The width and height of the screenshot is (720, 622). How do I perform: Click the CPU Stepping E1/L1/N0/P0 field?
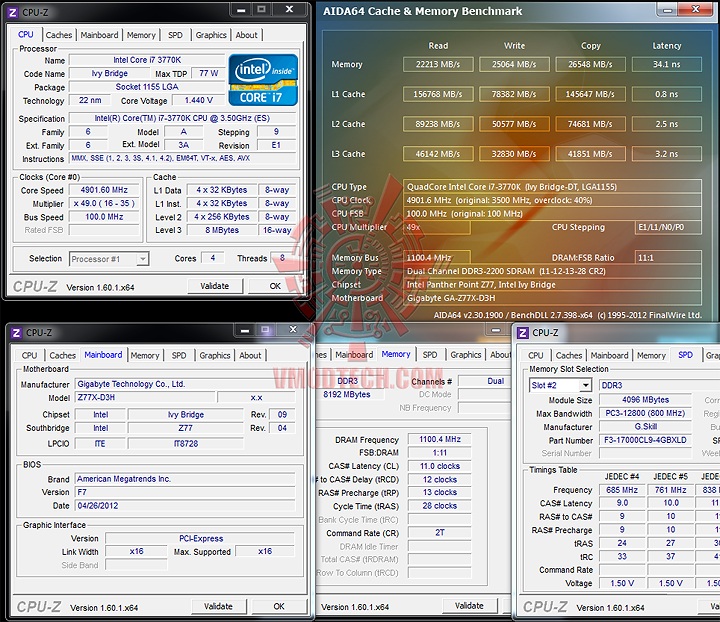[668, 227]
